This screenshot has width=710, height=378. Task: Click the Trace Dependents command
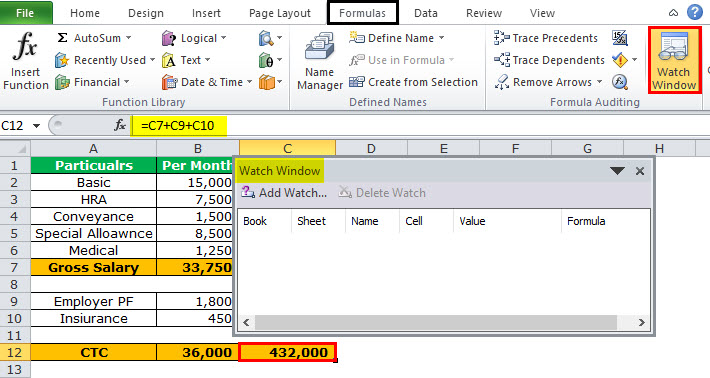point(549,60)
